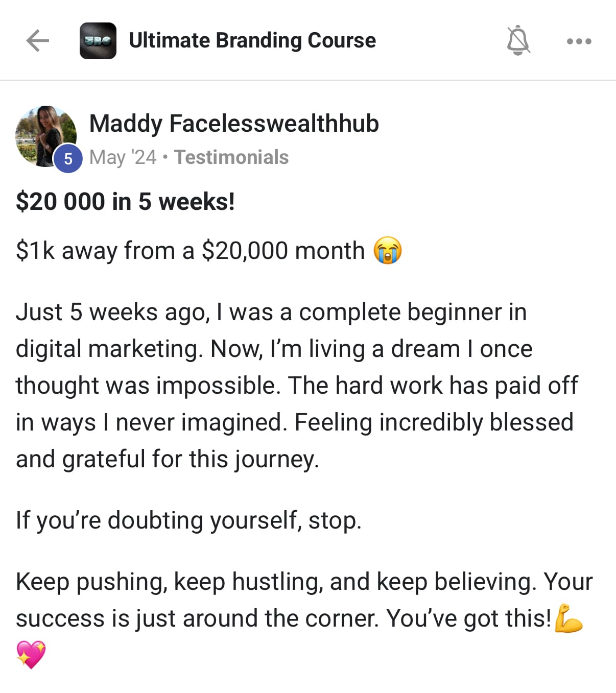
Task: Click the "Feeling incredibly blessed" sentence
Action: 434,422
